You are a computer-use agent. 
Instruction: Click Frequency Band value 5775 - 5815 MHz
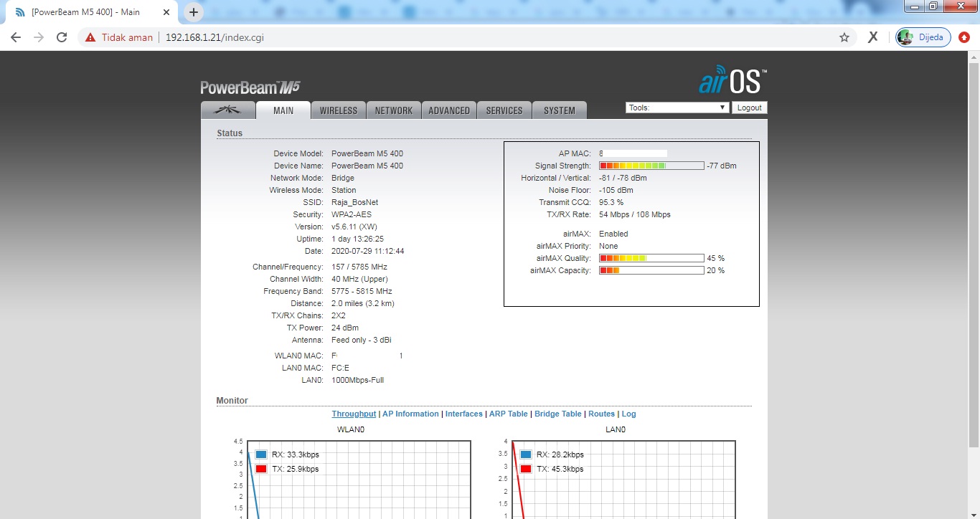[362, 291]
